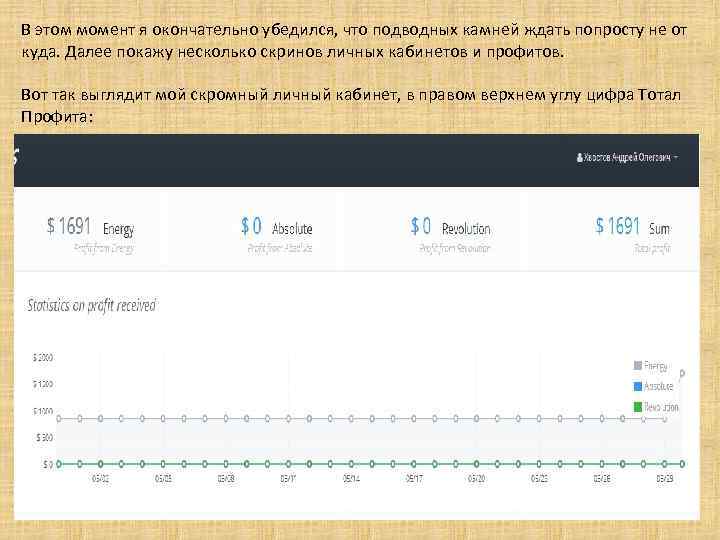
Task: Click the 05/02 date label on the chart axis
Action: [x=101, y=478]
